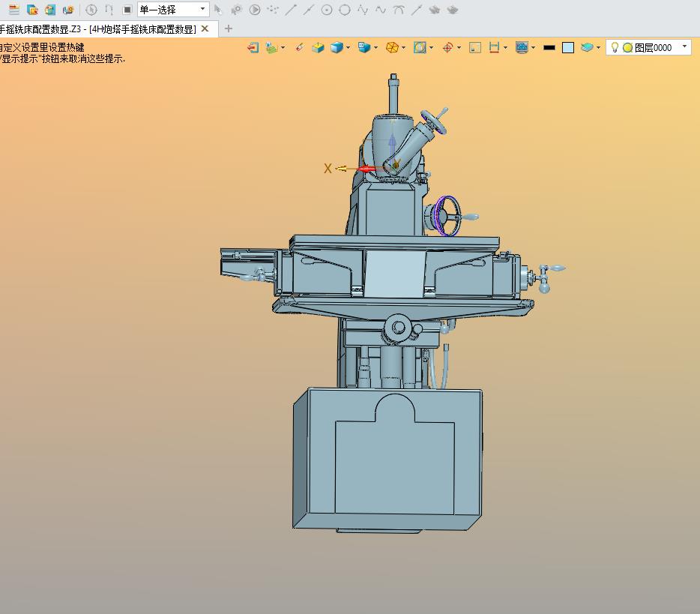This screenshot has width=700, height=614.
Task: Select the zigzag curve through points tool
Action: coord(363,10)
